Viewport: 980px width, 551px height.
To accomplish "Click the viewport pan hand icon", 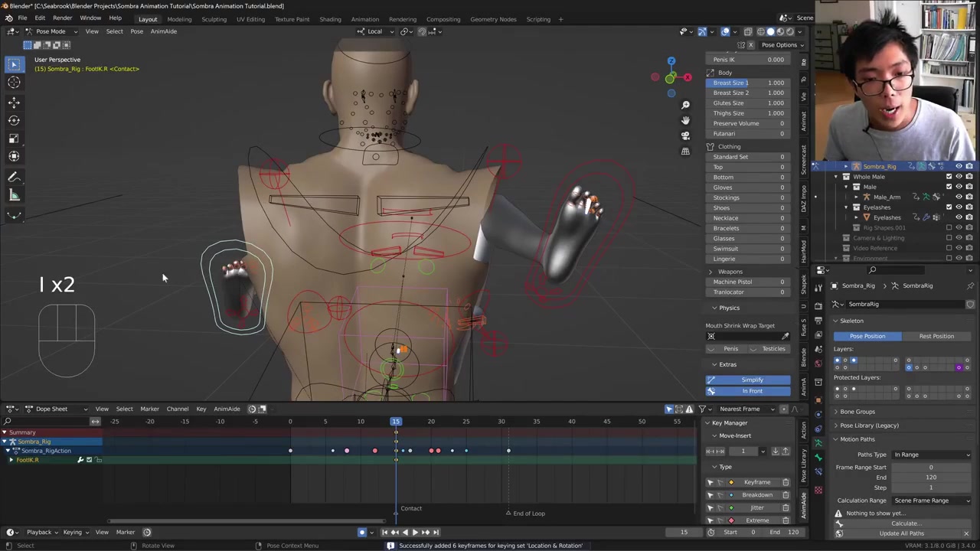I will coord(685,120).
